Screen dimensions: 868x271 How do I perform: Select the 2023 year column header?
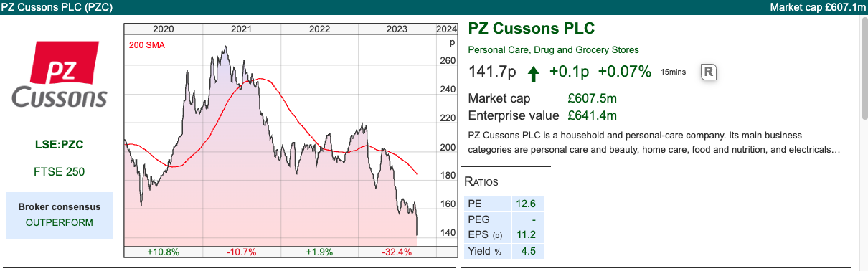[x=397, y=29]
